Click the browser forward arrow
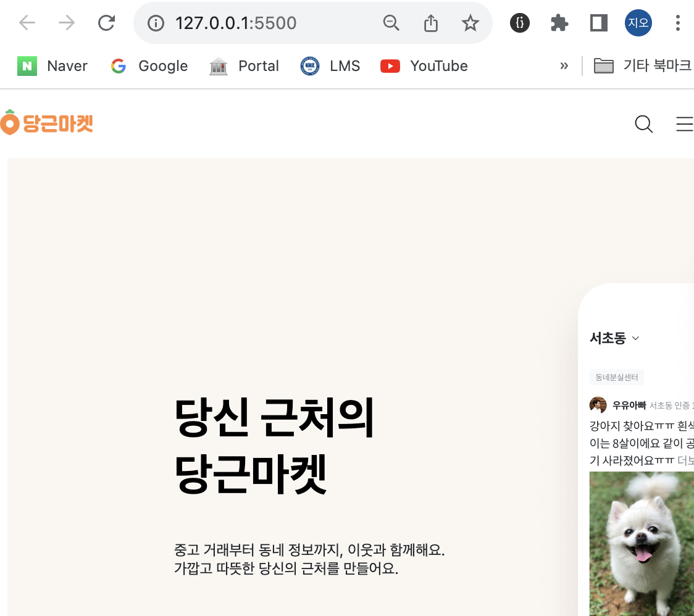694x616 pixels. pos(67,23)
